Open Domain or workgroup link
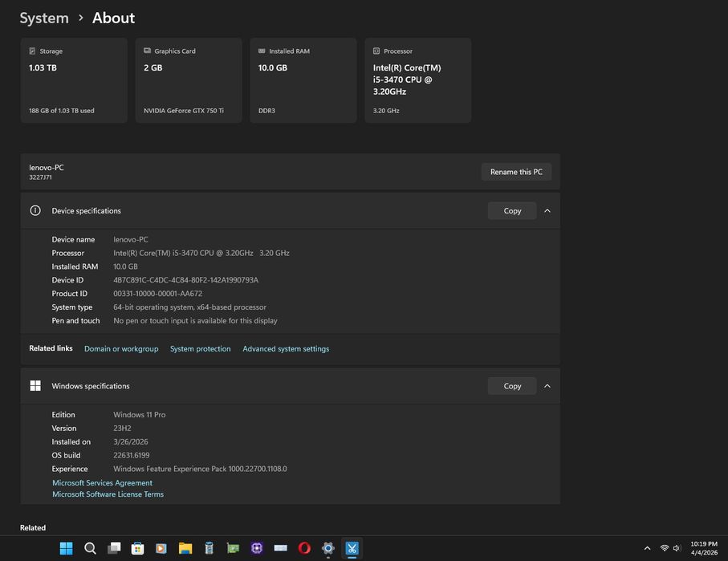The image size is (728, 561). click(x=121, y=349)
